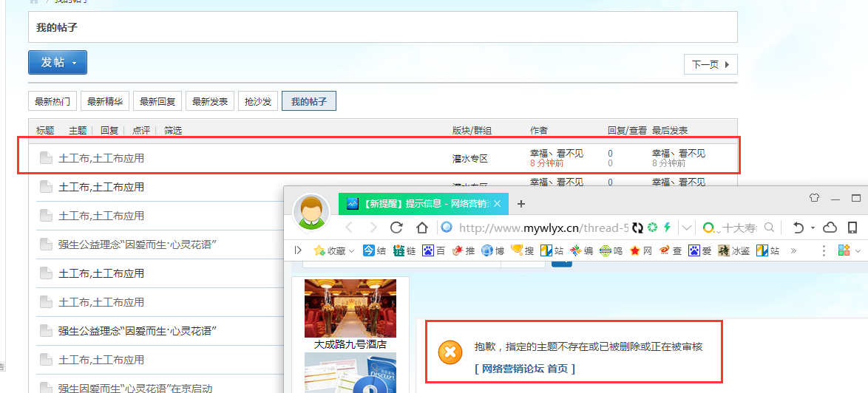Open first 土工布,土工布应用 thread
Image resolution: width=868 pixels, height=393 pixels.
(101, 158)
